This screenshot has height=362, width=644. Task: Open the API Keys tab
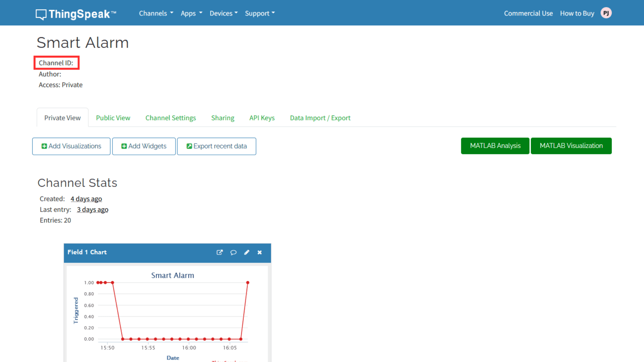coord(262,118)
